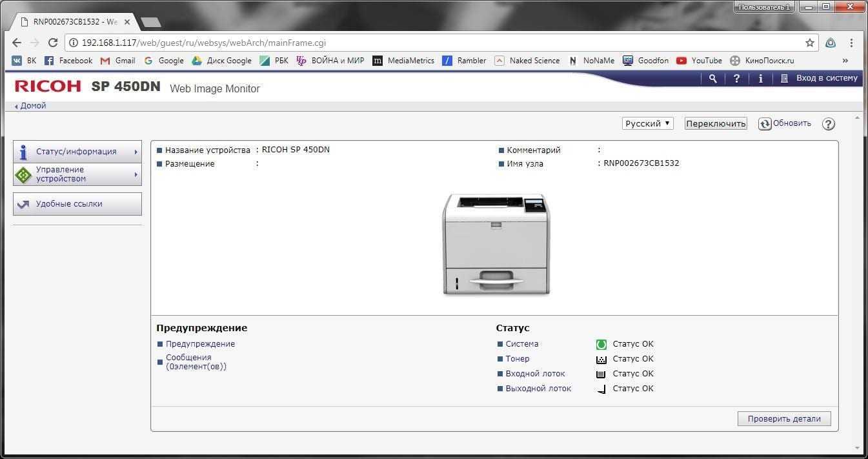
Task: Open the Выходной лоток status link
Action: pos(538,389)
